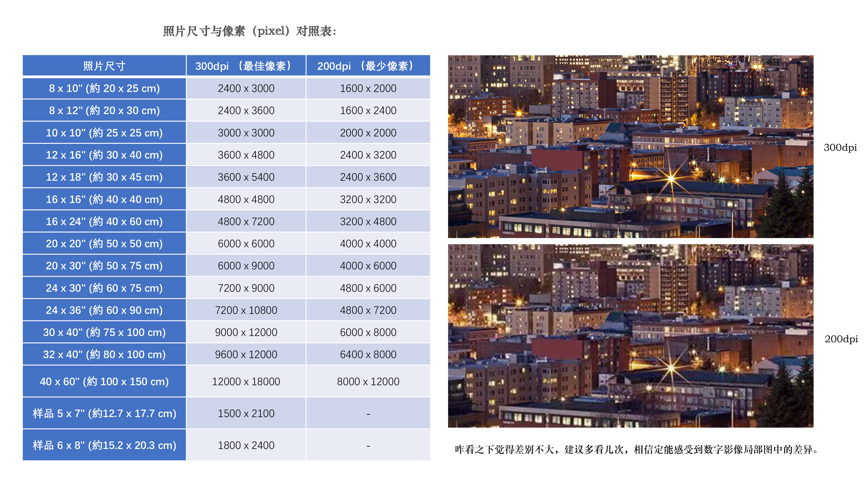The image size is (868, 488).
Task: Select the cell '7200 x 10800'
Action: tap(246, 310)
